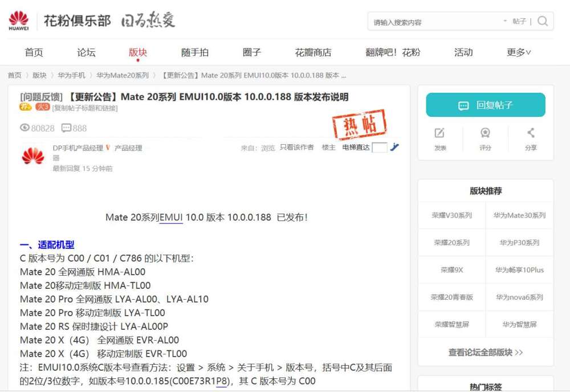Click the 发表 post icon
The image size is (570, 392).
(x=439, y=133)
